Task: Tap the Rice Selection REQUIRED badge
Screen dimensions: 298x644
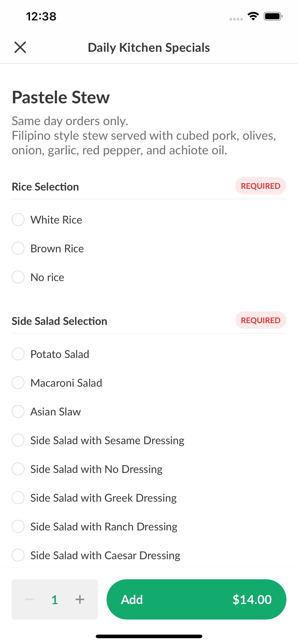Action: 261,186
